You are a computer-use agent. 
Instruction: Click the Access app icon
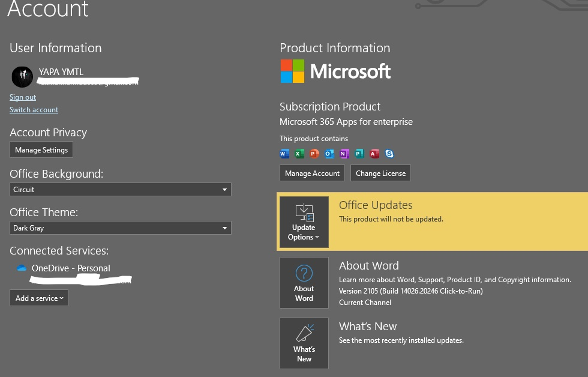(374, 154)
